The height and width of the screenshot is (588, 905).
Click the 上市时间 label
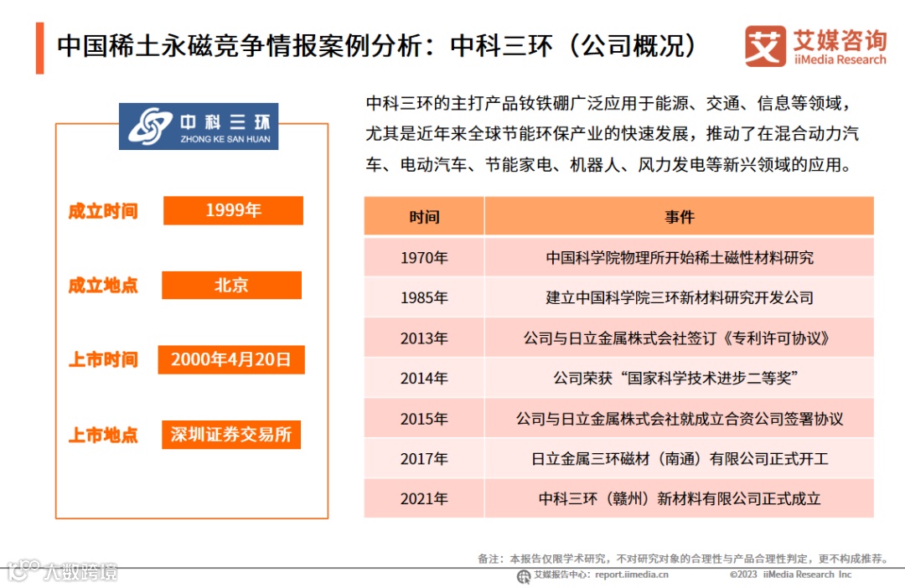103,359
